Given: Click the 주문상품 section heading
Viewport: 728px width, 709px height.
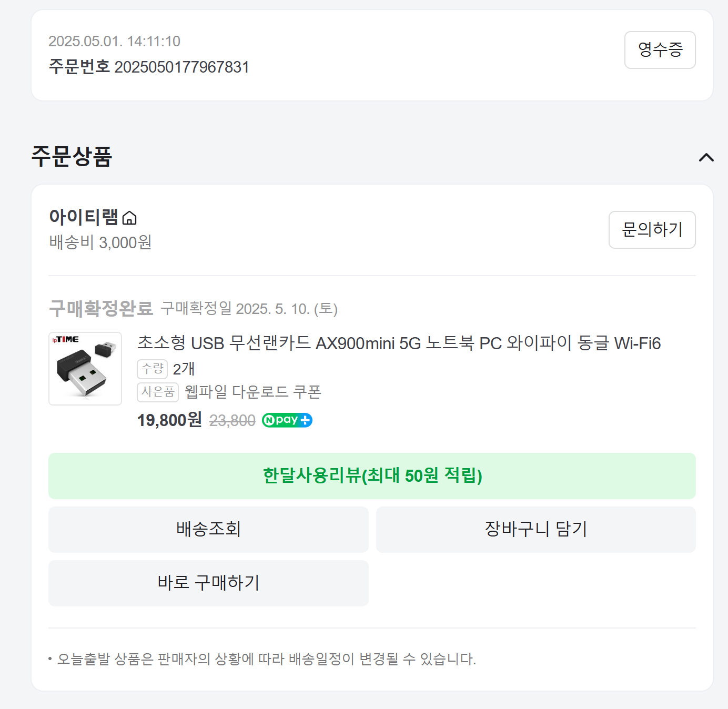Looking at the screenshot, I should click(x=72, y=157).
